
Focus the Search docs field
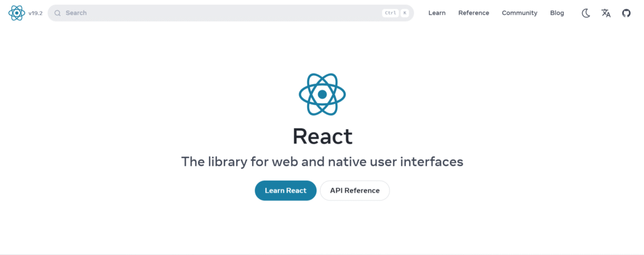click(230, 13)
